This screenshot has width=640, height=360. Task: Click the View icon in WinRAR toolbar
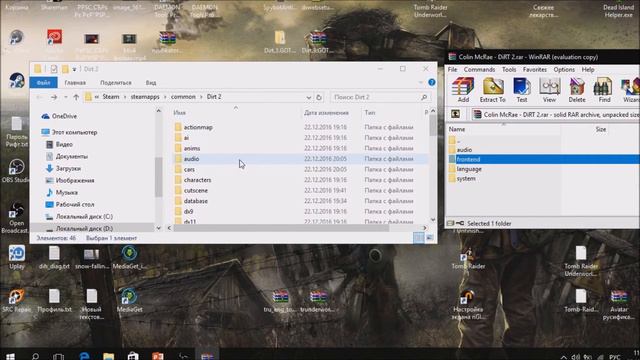[549, 89]
